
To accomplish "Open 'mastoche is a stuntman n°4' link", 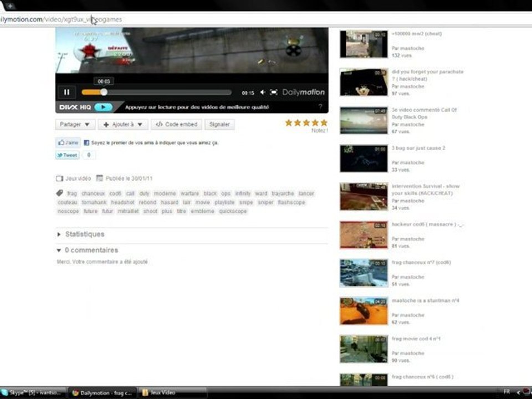I will tap(426, 300).
